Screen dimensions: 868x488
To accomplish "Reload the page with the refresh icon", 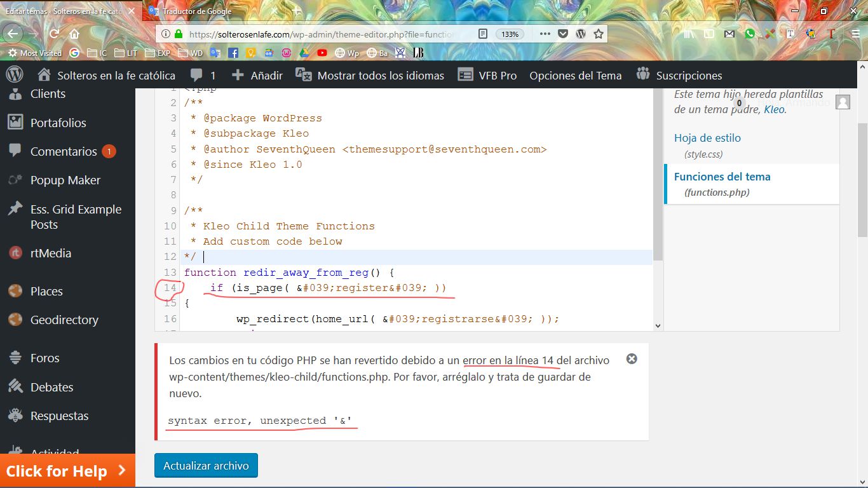I will point(54,34).
